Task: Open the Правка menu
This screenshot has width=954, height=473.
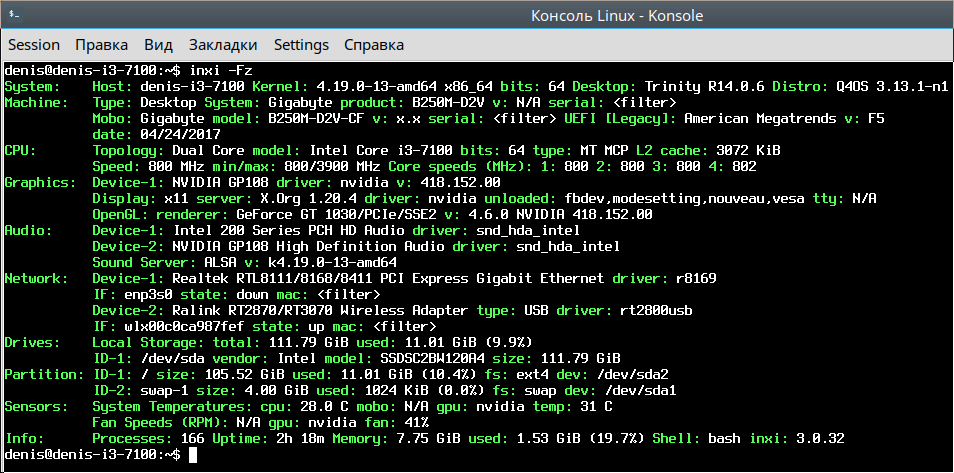Action: click(102, 45)
